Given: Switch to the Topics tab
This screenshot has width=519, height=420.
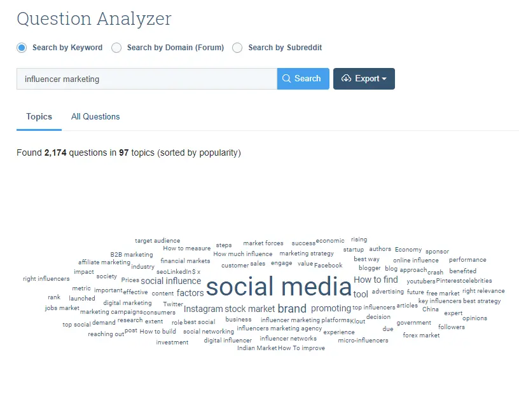Looking at the screenshot, I should (39, 117).
